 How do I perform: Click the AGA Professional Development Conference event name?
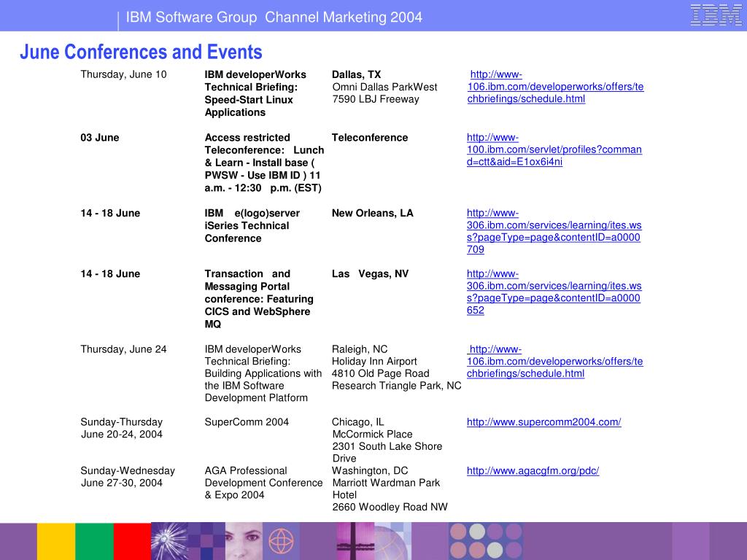tap(263, 483)
